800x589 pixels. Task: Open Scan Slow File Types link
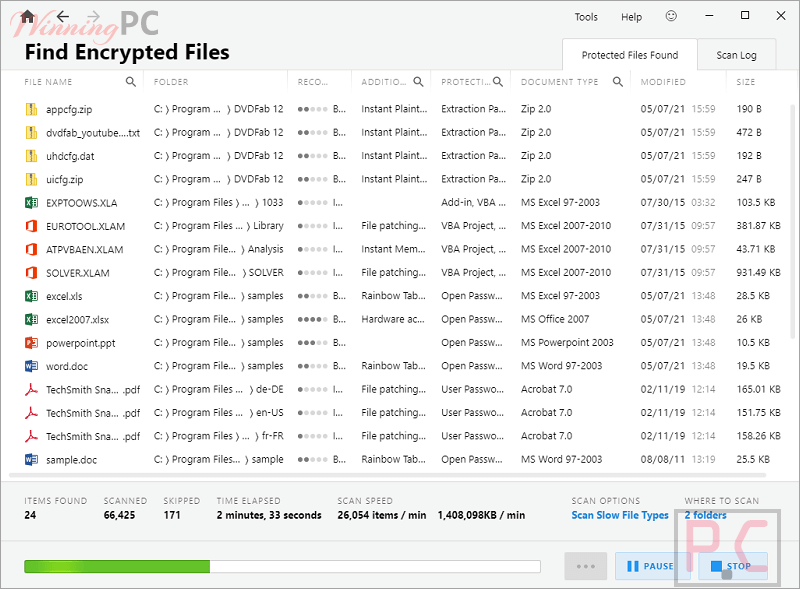click(x=619, y=515)
